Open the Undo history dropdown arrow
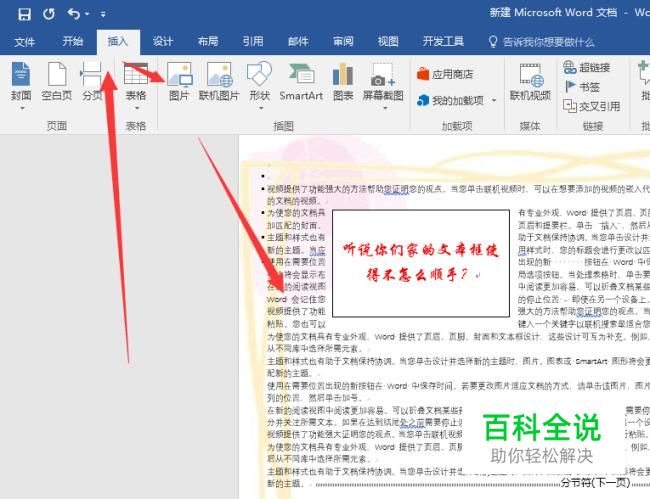This screenshot has width=650, height=499. click(x=87, y=15)
